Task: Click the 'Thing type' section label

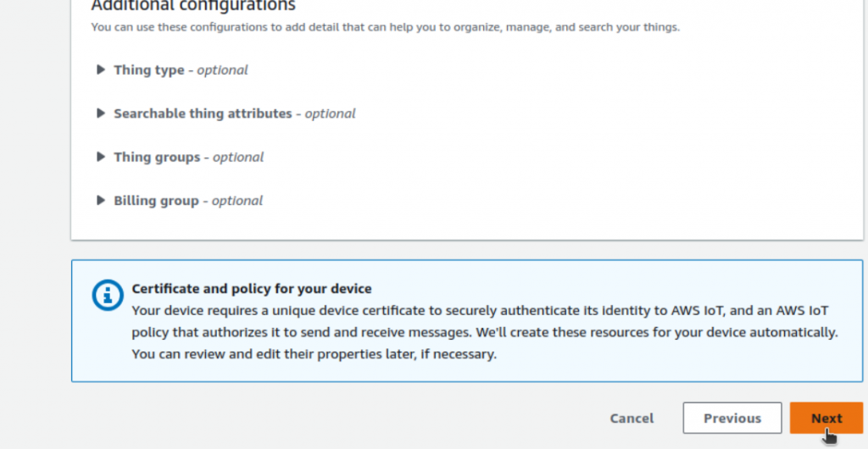Action: pyautogui.click(x=149, y=70)
